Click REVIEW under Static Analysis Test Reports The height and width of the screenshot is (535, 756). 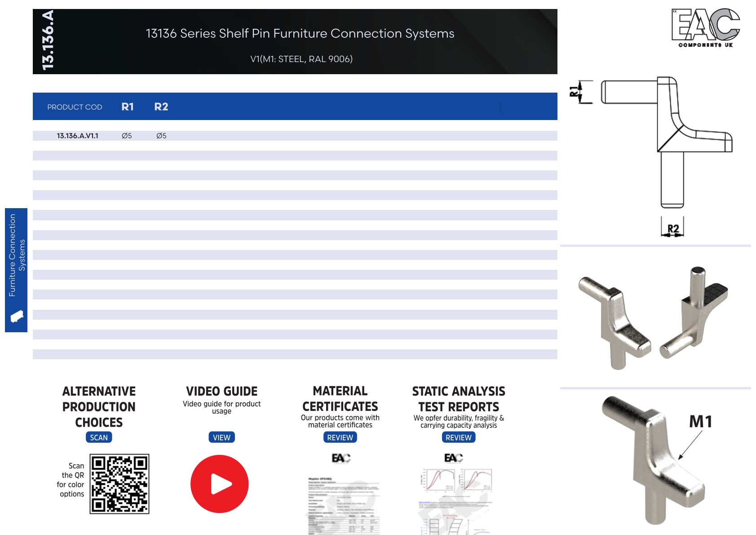[459, 437]
